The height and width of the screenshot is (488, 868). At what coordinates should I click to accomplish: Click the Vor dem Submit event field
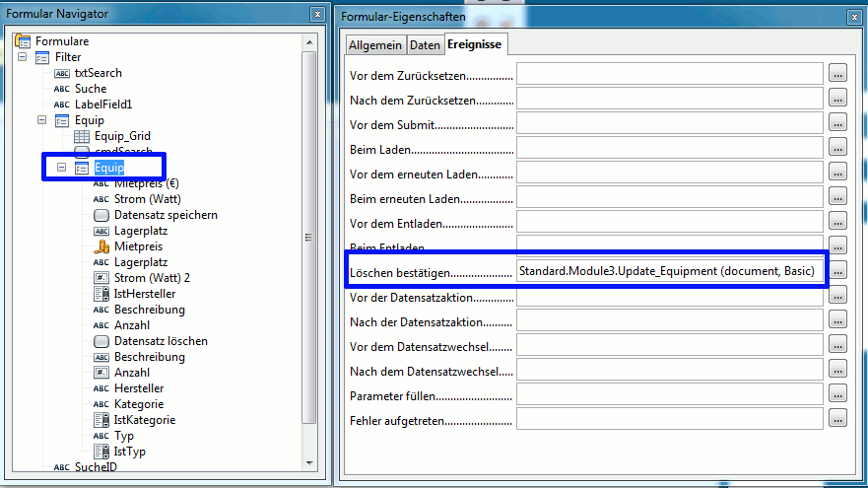[x=669, y=122]
